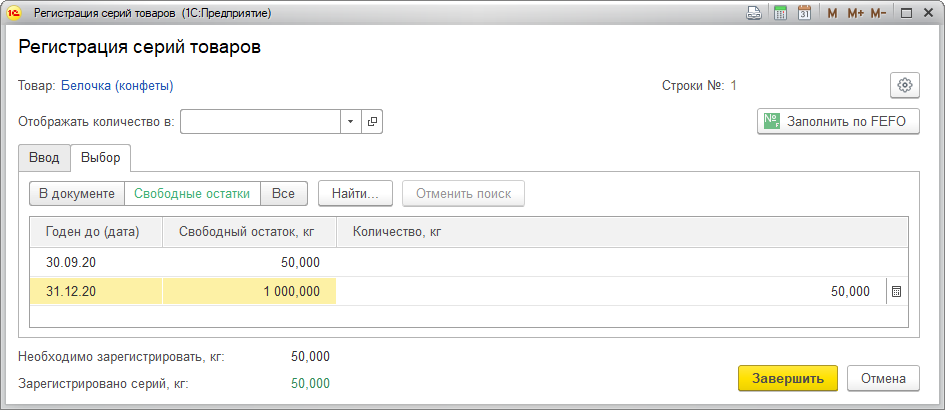Click the M memory button

pos(832,14)
